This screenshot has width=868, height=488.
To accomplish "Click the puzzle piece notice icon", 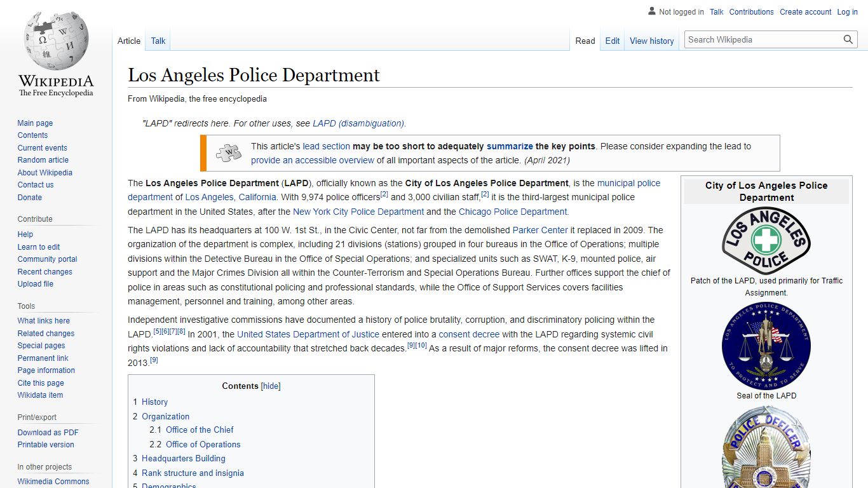I will [x=229, y=153].
